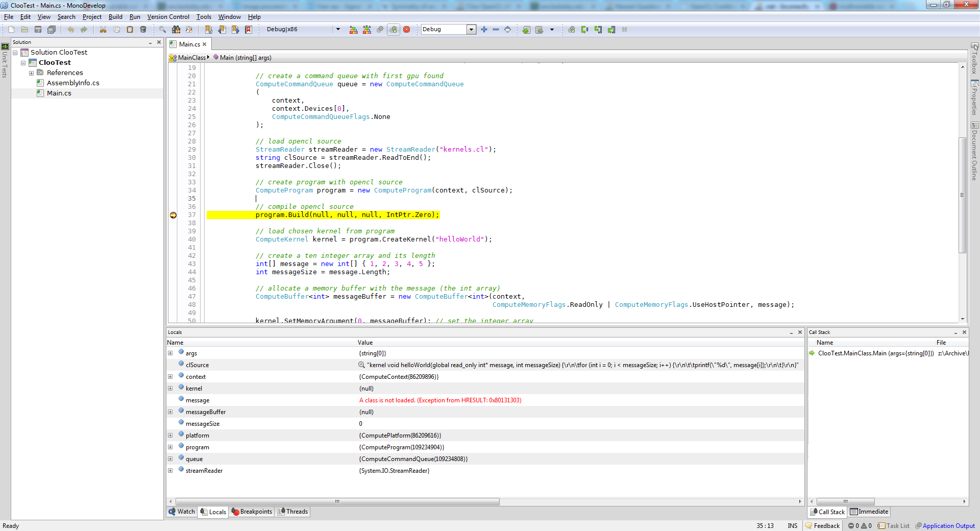The image size is (980, 531).
Task: Switch to the Breakpoints tab
Action: (x=252, y=512)
